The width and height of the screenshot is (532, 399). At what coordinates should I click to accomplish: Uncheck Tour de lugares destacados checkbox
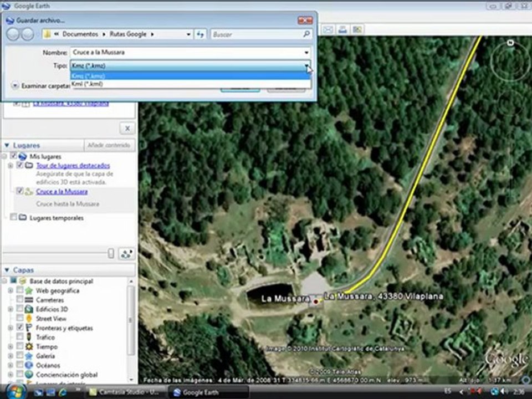(20, 165)
